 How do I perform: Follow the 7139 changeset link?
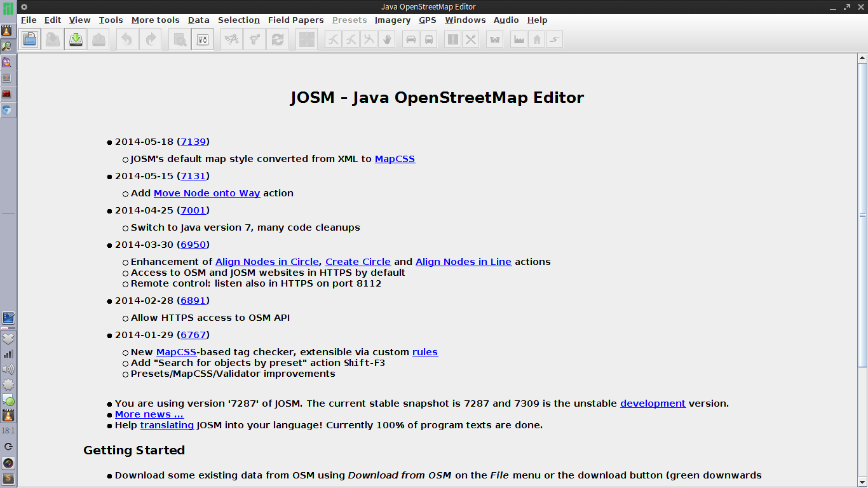pos(193,142)
